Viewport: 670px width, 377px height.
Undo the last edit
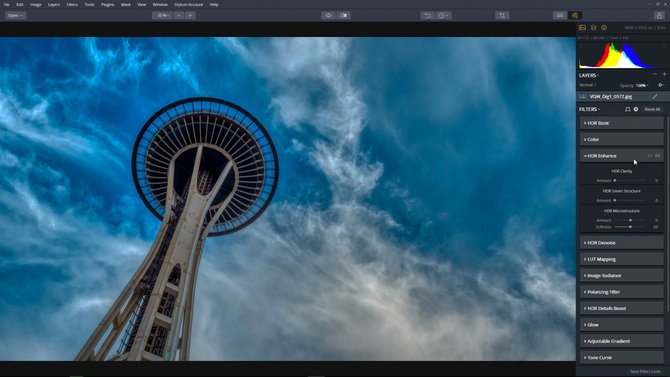point(427,15)
